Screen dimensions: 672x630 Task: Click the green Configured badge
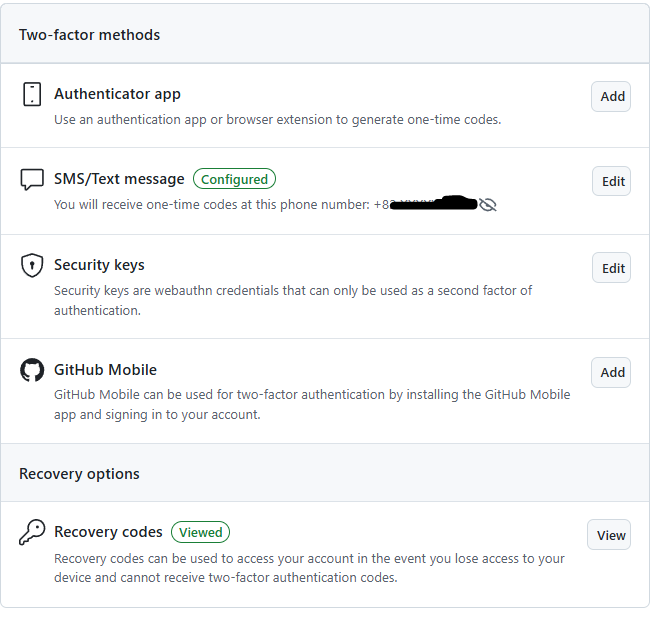[x=234, y=179]
